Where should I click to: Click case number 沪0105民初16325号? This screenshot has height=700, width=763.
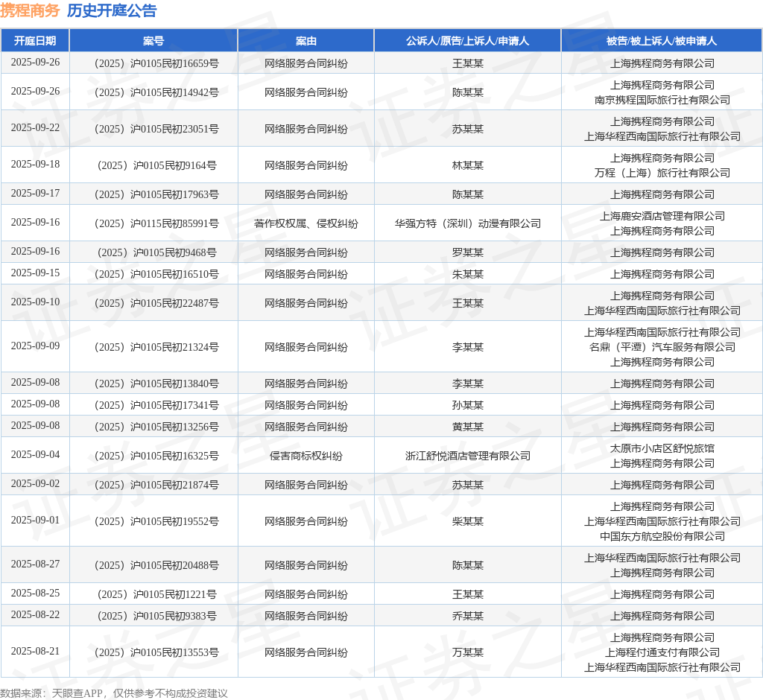(156, 455)
